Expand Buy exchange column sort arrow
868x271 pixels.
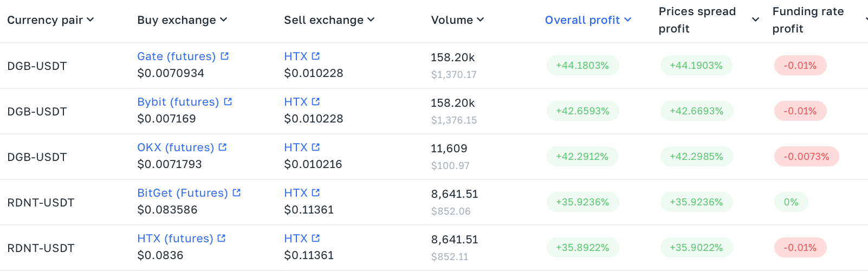(224, 20)
